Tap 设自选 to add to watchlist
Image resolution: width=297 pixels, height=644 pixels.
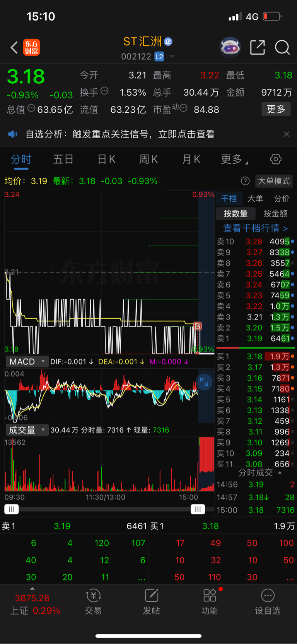coord(268,602)
